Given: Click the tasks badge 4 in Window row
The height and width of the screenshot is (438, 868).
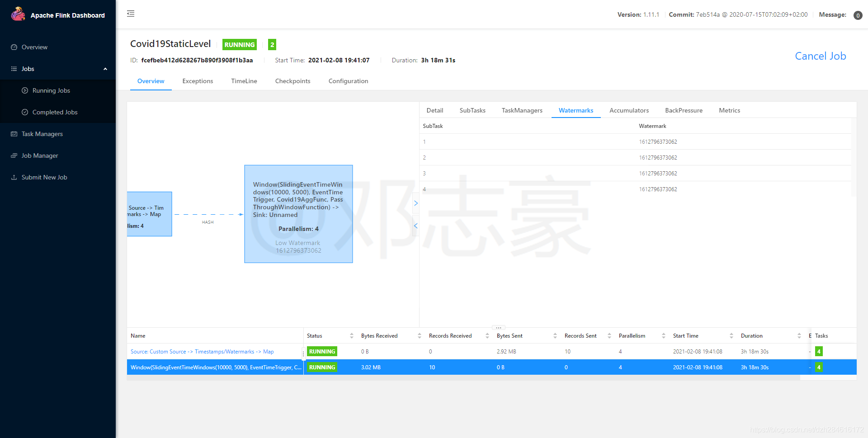Looking at the screenshot, I should tap(819, 367).
